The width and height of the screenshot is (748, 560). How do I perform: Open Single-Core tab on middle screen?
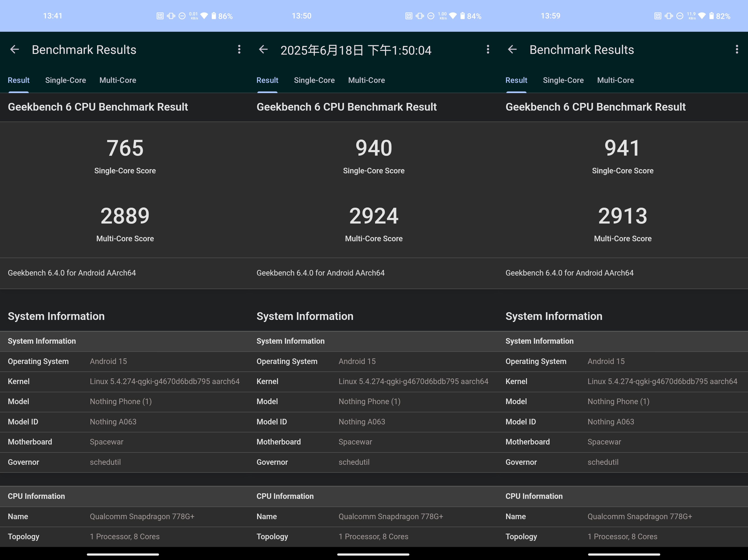(x=314, y=80)
